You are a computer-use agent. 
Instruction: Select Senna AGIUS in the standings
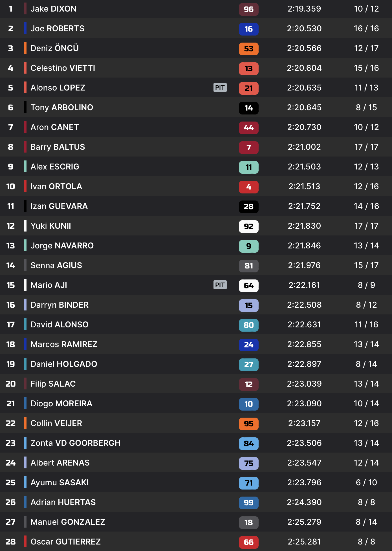click(56, 265)
